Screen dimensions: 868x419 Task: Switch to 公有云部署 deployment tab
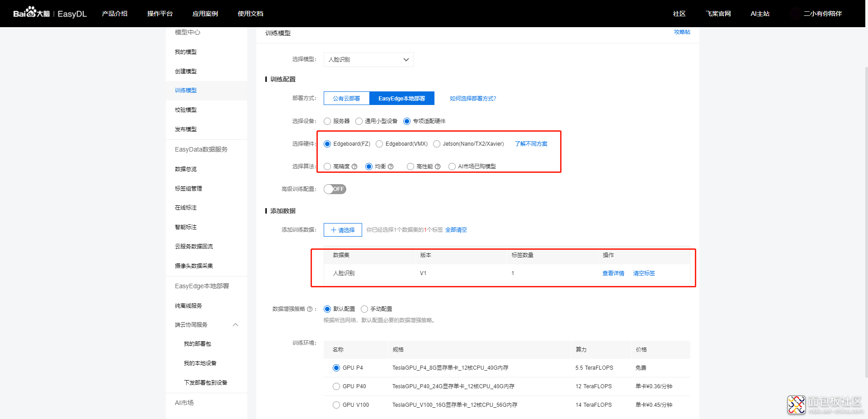[347, 98]
